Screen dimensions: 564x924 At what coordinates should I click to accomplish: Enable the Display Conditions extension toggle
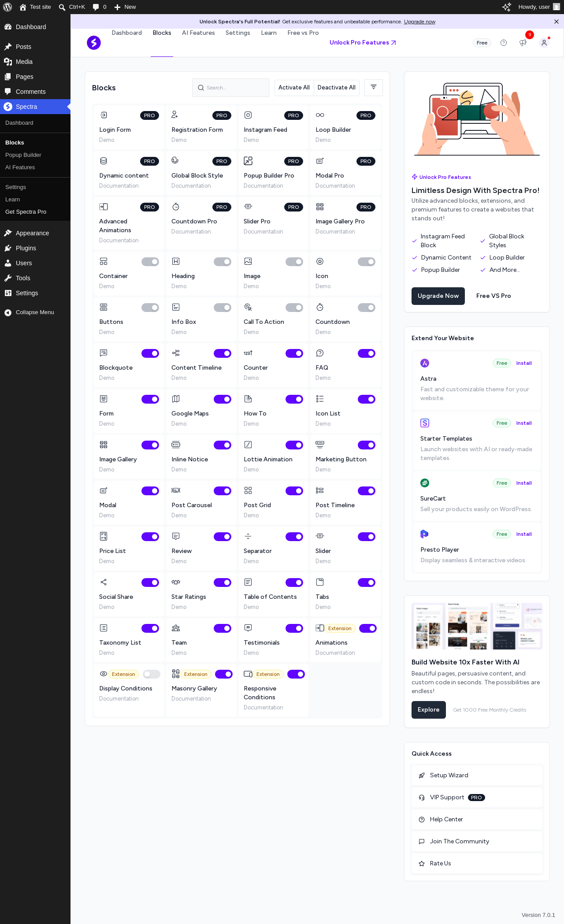click(x=152, y=674)
